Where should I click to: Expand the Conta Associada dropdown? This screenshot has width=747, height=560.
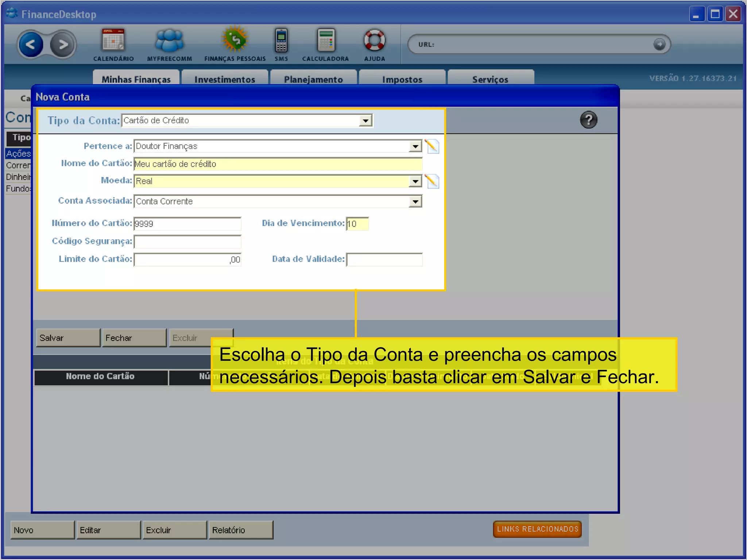pos(415,202)
